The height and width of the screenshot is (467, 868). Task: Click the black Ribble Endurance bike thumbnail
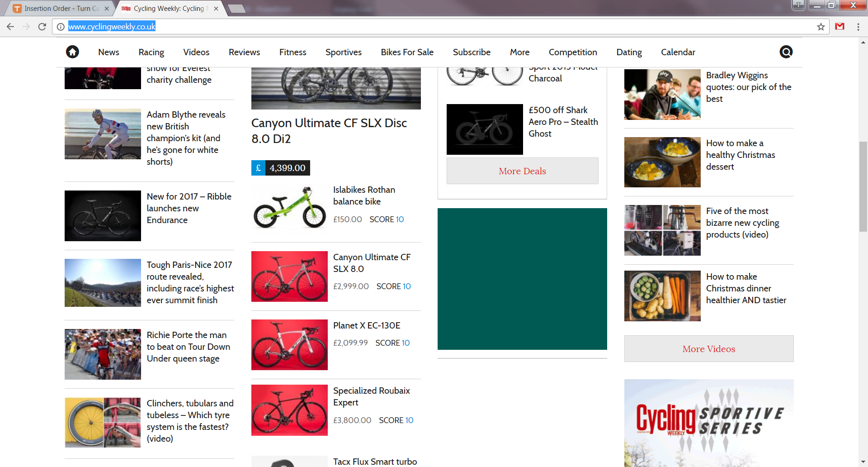[x=103, y=216]
